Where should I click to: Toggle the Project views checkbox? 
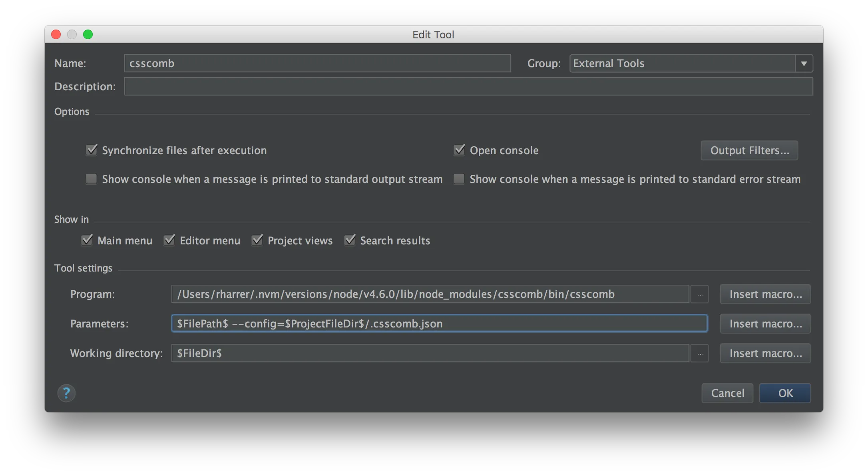(257, 240)
